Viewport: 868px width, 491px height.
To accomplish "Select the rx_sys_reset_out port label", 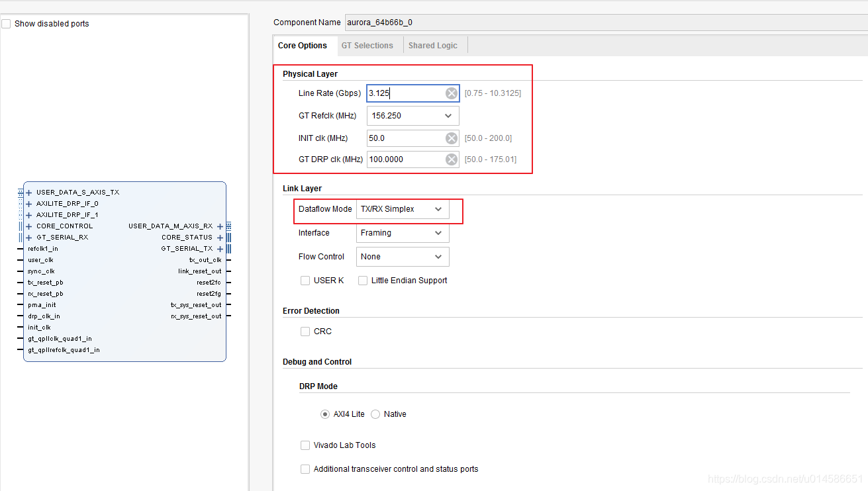I will pos(196,316).
